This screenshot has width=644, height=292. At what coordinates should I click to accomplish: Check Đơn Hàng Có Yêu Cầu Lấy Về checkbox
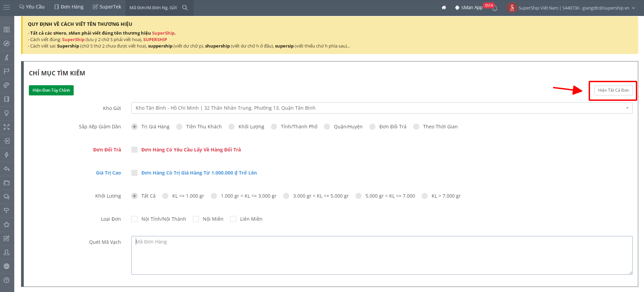click(x=134, y=150)
